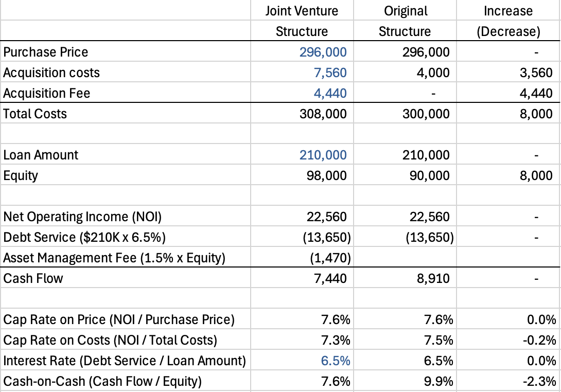Click the "Cash-on-Cash" row label

click(x=102, y=381)
